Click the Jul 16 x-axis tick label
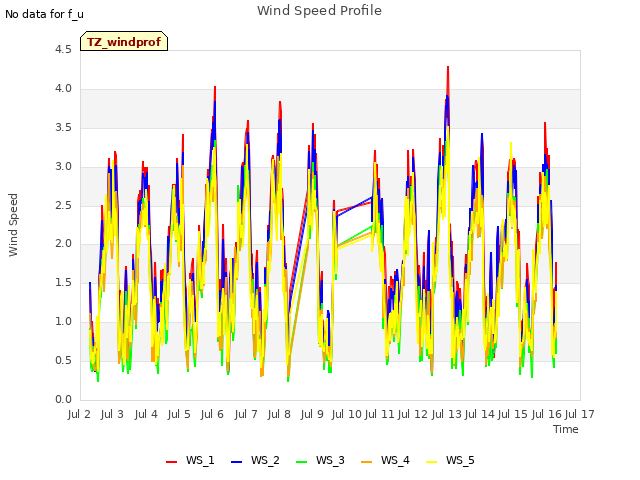This screenshot has width=640, height=480. tap(546, 414)
